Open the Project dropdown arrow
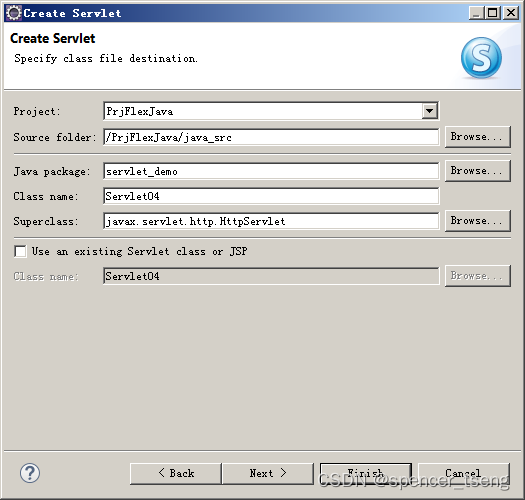Viewport: 525px width, 500px height. coord(430,111)
